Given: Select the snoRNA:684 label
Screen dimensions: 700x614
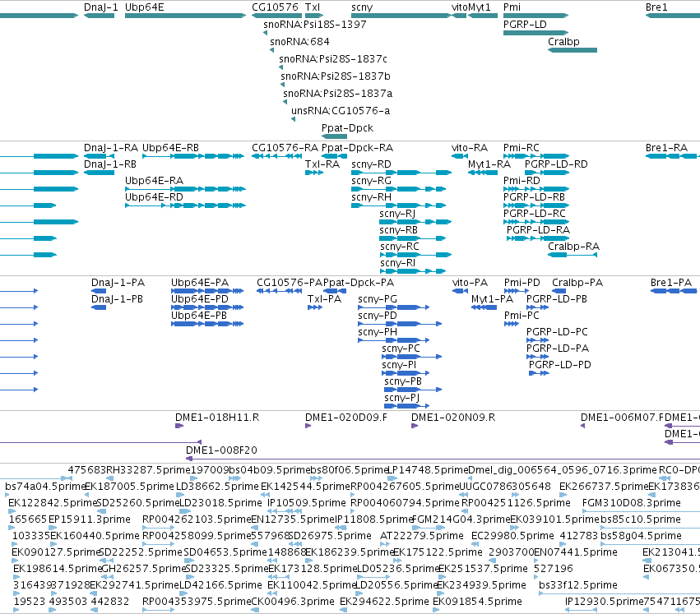Looking at the screenshot, I should click(299, 41).
